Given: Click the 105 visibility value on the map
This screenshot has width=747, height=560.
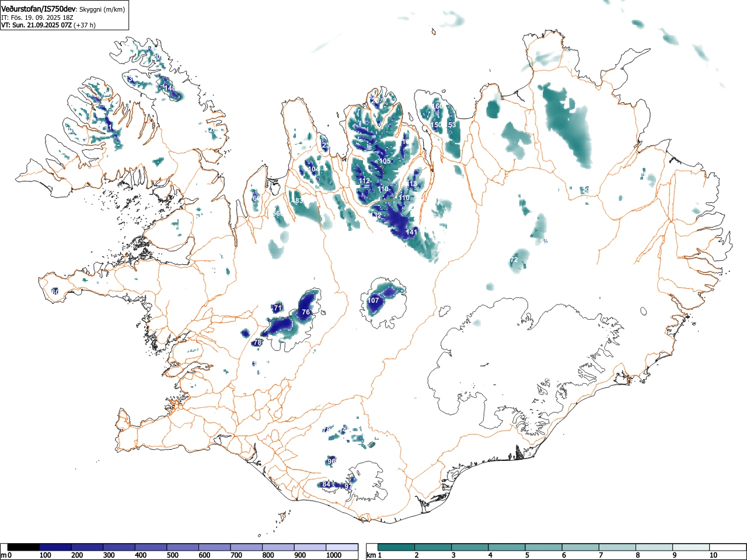Looking at the screenshot, I should 385,162.
